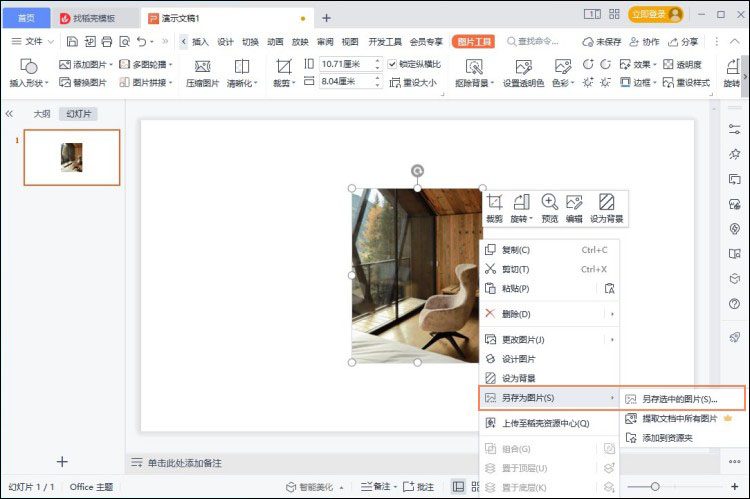Screen dimensions: 750x499
Task: Click 单击此处添加备注 notes area
Action: tap(184, 463)
